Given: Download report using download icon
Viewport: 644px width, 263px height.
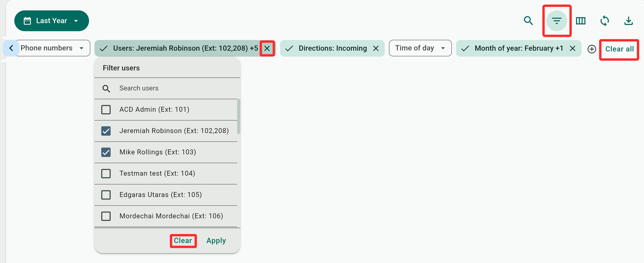Looking at the screenshot, I should tap(629, 21).
